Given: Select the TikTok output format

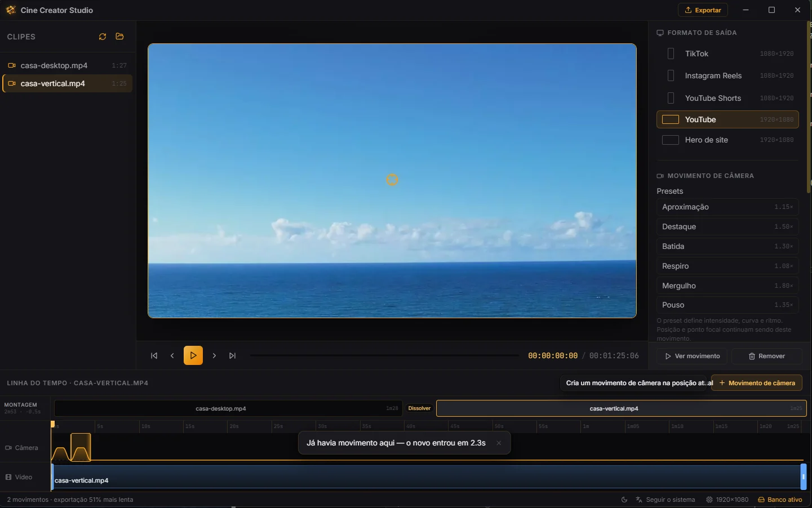Looking at the screenshot, I should pyautogui.click(x=727, y=54).
